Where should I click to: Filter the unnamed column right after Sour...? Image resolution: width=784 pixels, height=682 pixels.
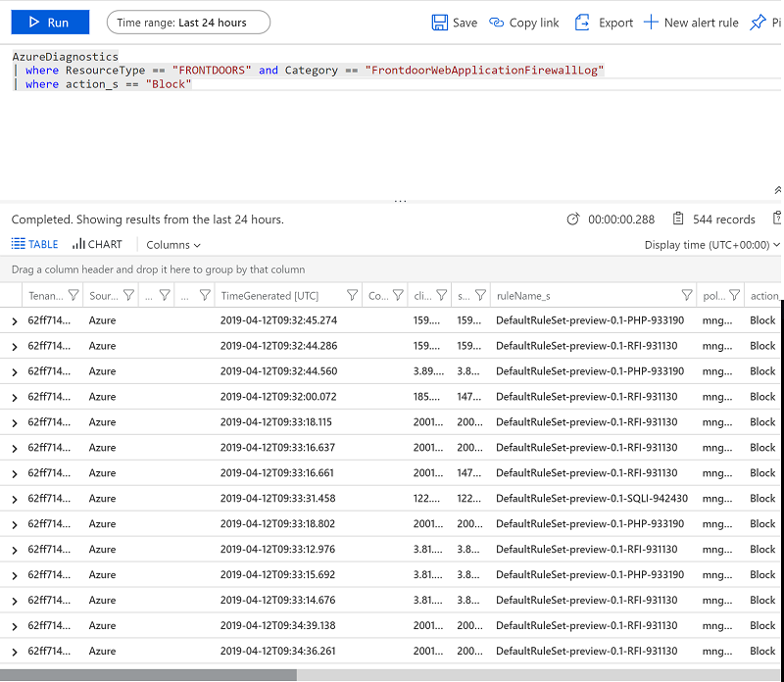(165, 296)
